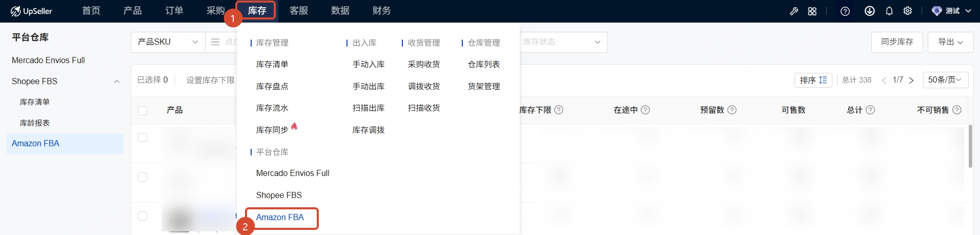This screenshot has height=235, width=980.
Task: Select 库存同步 menu entry
Action: tap(272, 130)
